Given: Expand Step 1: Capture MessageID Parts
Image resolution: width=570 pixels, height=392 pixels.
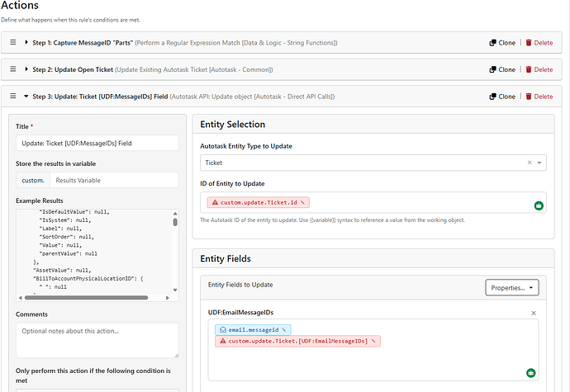Looking at the screenshot, I should pyautogui.click(x=27, y=42).
